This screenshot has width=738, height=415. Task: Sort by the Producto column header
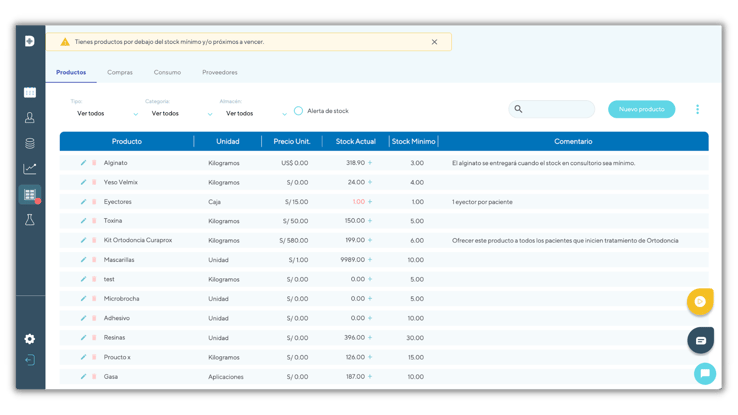point(127,141)
